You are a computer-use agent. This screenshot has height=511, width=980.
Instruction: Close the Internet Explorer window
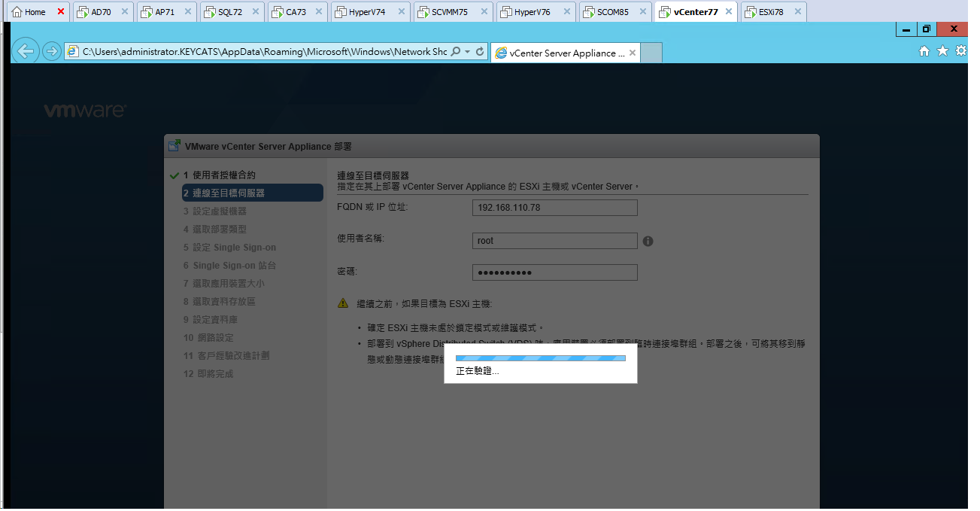click(952, 29)
